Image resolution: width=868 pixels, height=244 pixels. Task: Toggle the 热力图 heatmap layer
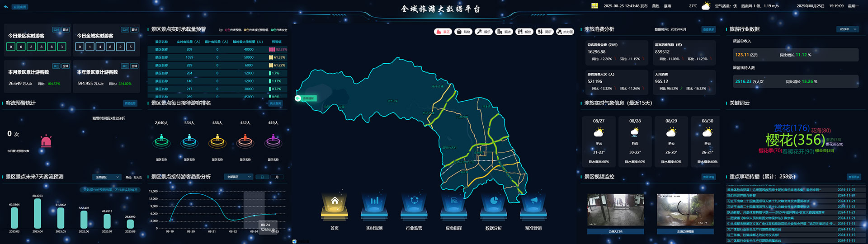click(565, 32)
